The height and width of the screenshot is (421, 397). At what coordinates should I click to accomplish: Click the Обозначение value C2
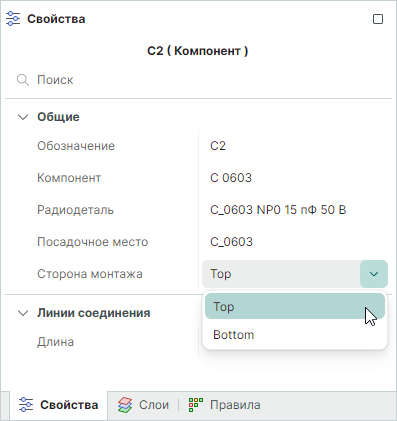point(218,146)
